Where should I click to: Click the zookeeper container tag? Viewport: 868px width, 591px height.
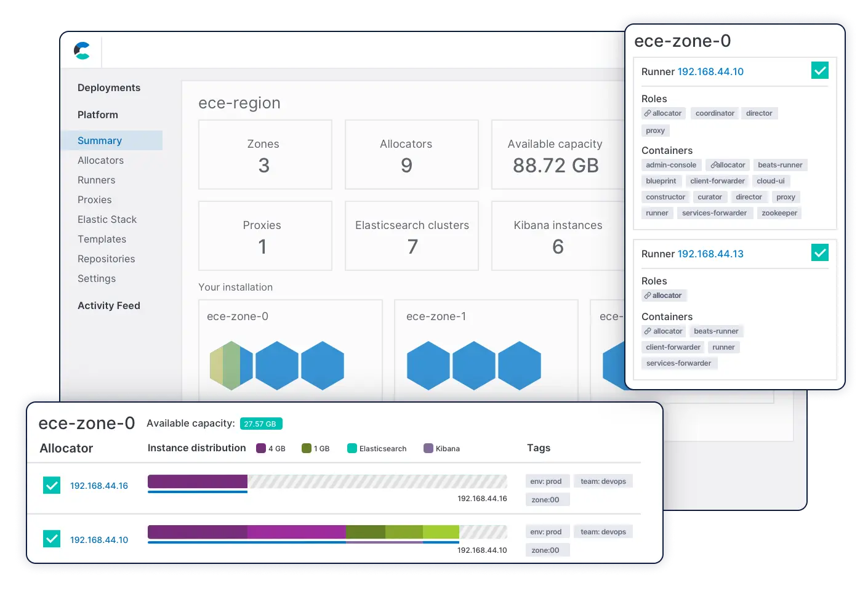tap(779, 213)
